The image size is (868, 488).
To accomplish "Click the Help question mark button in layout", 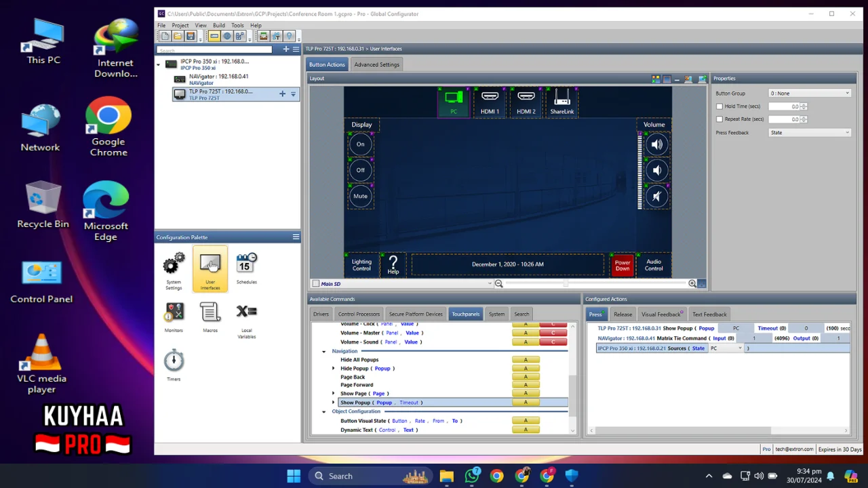I will (x=393, y=264).
